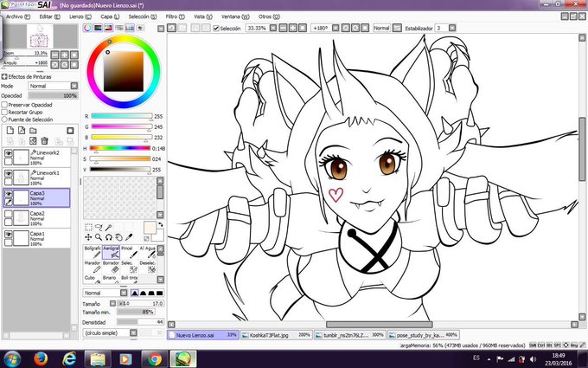Select the zoom magnifier tool
Image resolution: width=588 pixels, height=368 pixels.
[99, 237]
